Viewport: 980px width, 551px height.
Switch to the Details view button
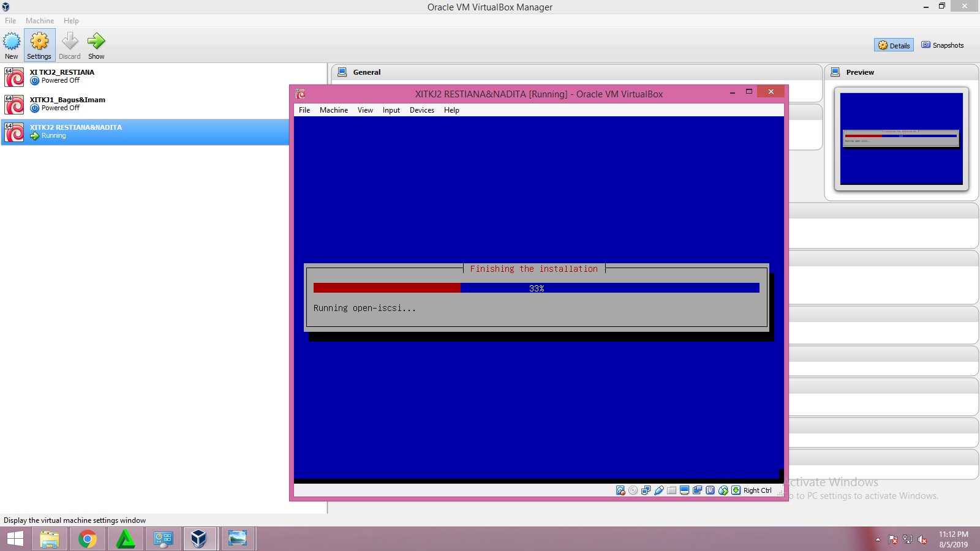[x=894, y=45]
